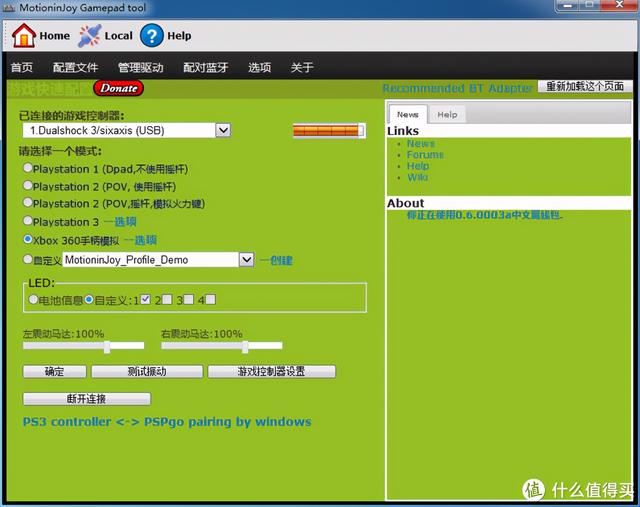Select Playstation 1 Dpad mode
Screen dimensions: 640x507
point(27,168)
